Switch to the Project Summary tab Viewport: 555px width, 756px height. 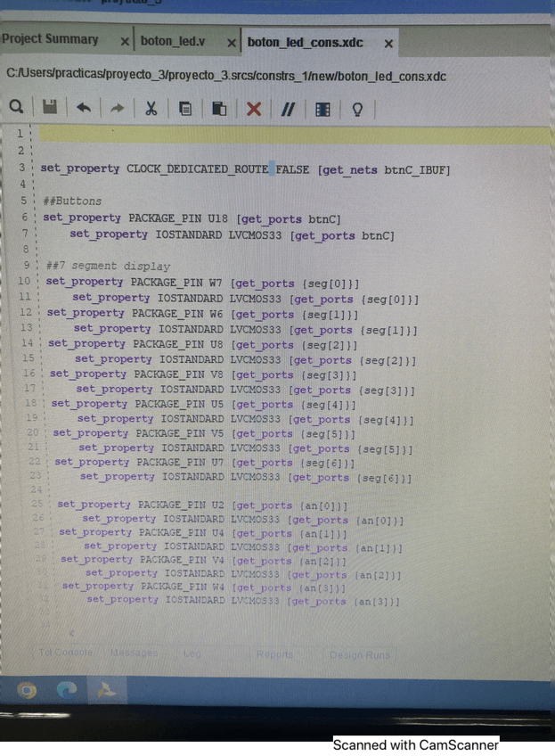click(50, 40)
